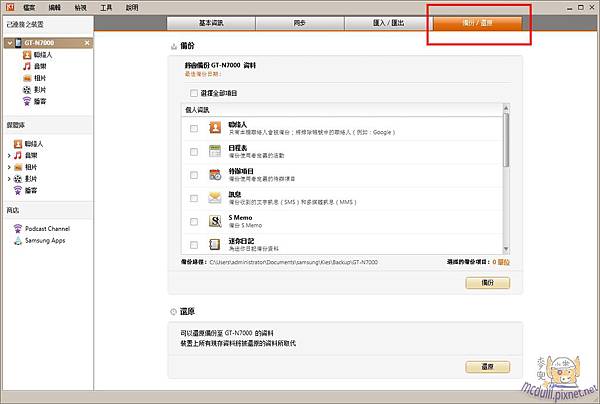Click the Restore (還原) button
Viewport: 600px width, 404px height.
coord(488,367)
